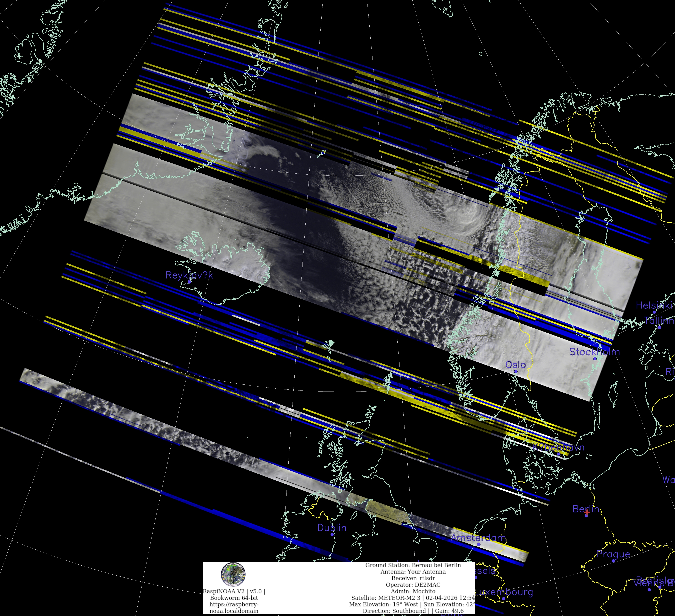Click the Max Elevation 19° West text
The image size is (675, 616).
tap(384, 604)
